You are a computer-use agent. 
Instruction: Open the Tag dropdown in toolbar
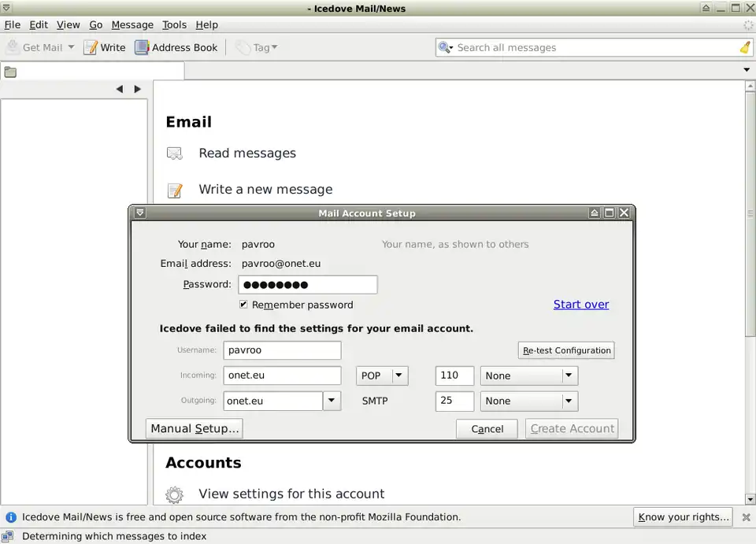point(257,47)
